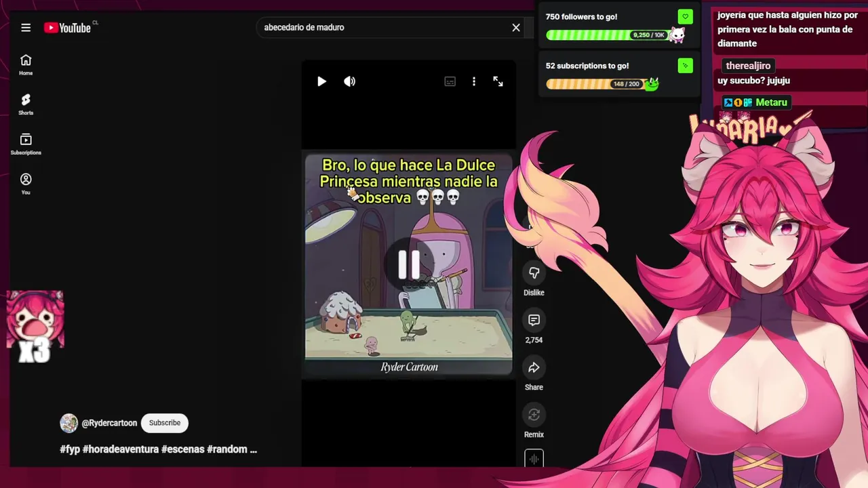868x488 pixels.
Task: Open the #fyp #horadeaventura hashtag description
Action: 158,449
